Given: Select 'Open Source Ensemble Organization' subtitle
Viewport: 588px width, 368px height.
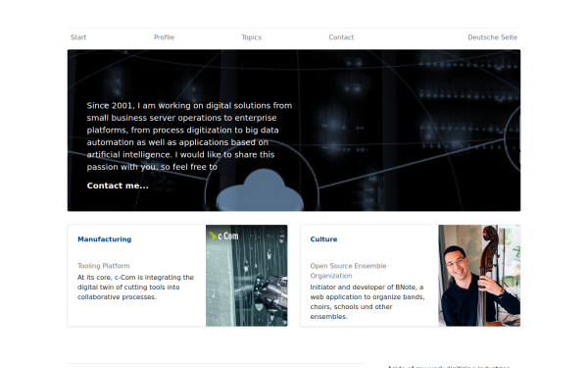Looking at the screenshot, I should [348, 271].
